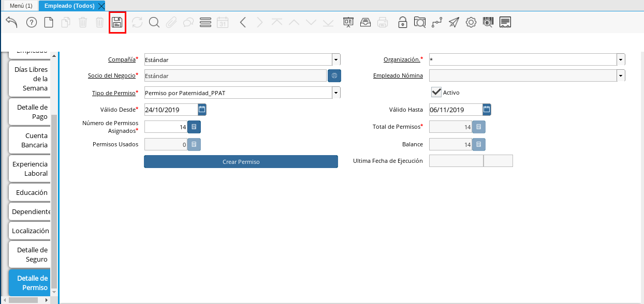The width and height of the screenshot is (644, 304).
Task: Click the paper plane Request icon
Action: point(454,22)
